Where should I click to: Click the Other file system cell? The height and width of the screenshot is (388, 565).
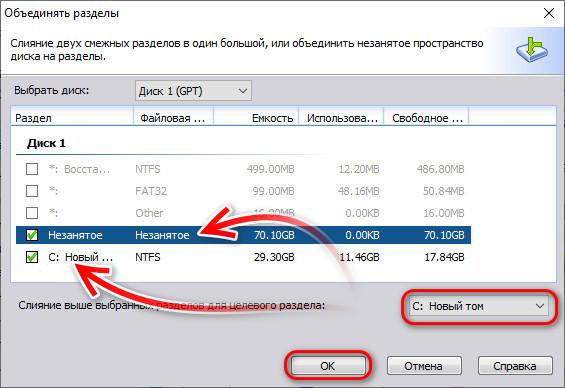[x=149, y=213]
